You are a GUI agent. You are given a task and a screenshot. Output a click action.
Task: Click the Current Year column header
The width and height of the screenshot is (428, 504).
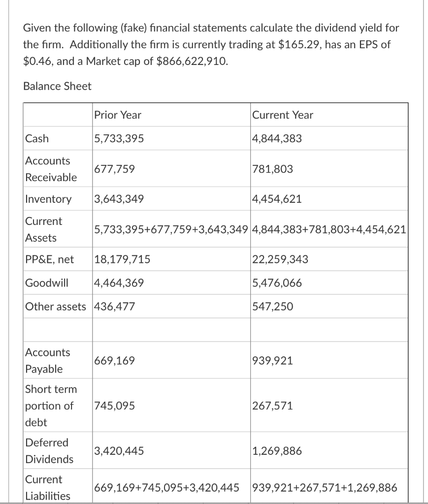point(282,115)
